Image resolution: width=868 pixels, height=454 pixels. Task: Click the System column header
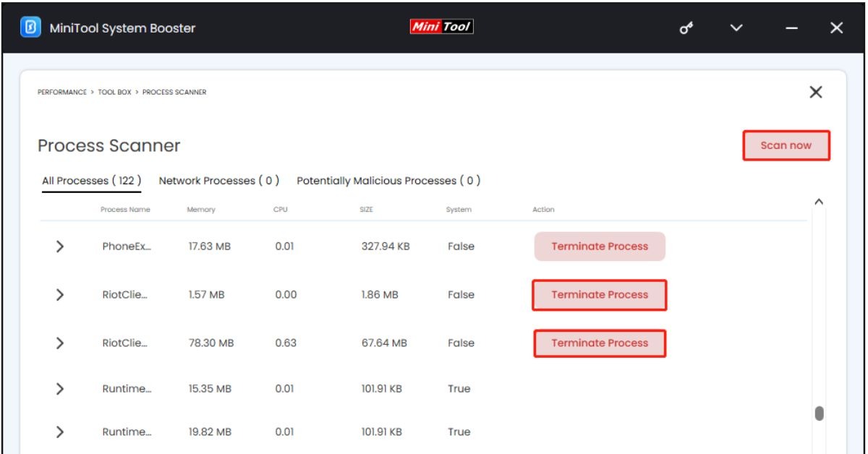(459, 210)
